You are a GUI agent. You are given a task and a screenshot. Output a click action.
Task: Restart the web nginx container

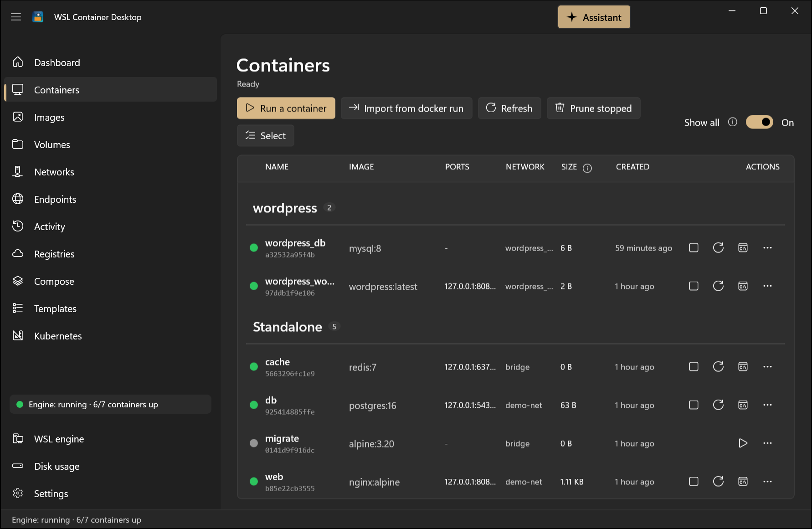pyautogui.click(x=718, y=482)
